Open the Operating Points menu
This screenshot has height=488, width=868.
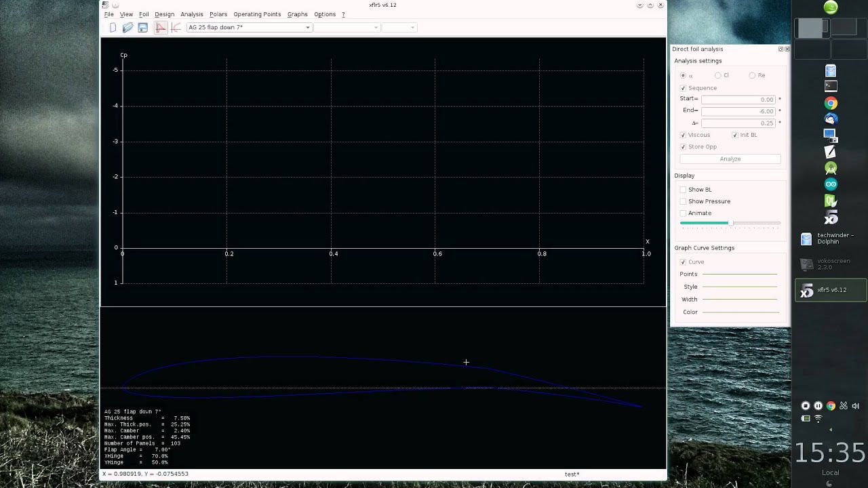(x=257, y=14)
